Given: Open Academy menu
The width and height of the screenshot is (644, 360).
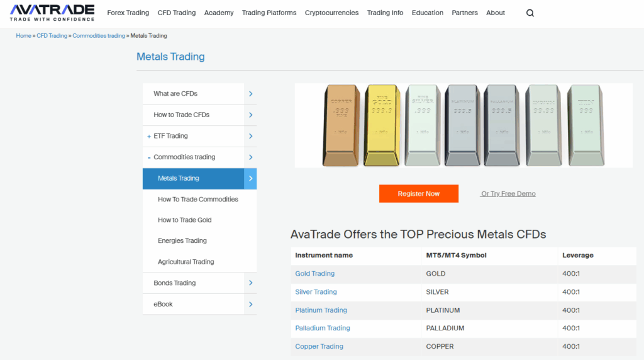Looking at the screenshot, I should pos(219,13).
